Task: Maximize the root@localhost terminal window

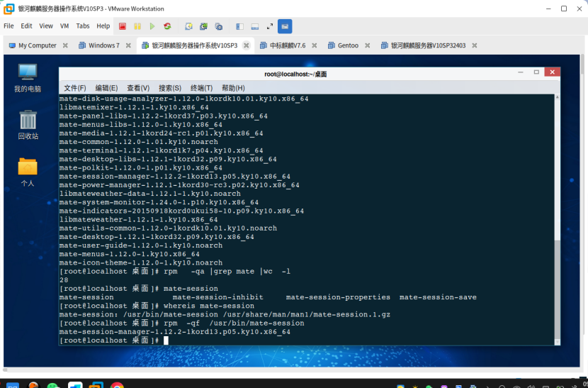Action: coord(536,72)
